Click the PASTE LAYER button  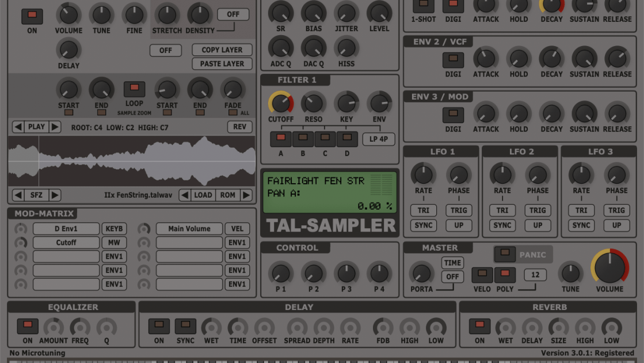(222, 64)
